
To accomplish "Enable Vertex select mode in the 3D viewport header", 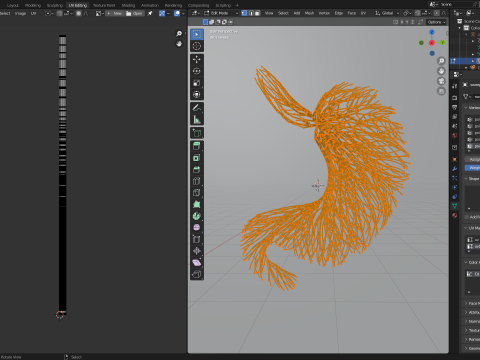I will pyautogui.click(x=244, y=13).
